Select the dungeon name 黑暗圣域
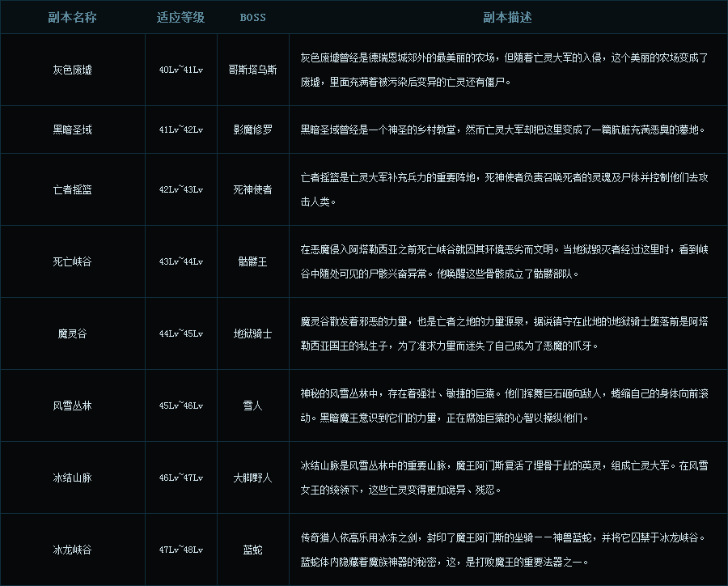Screen dimensions: 728x586 73,130
